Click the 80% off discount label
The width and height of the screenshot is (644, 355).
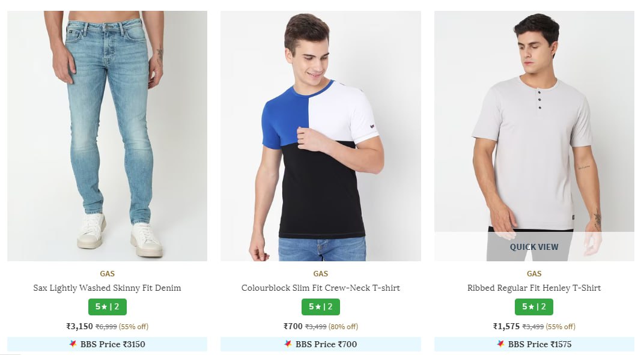pyautogui.click(x=344, y=327)
